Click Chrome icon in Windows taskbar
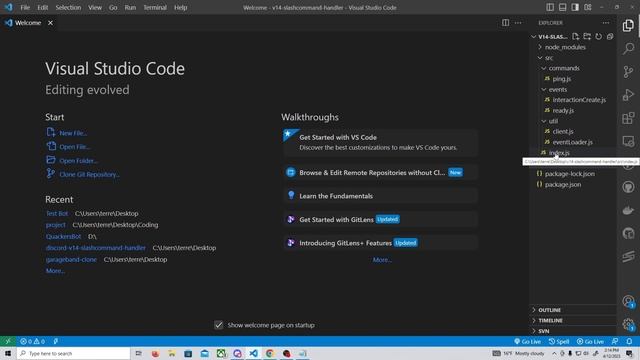 (x=270, y=353)
